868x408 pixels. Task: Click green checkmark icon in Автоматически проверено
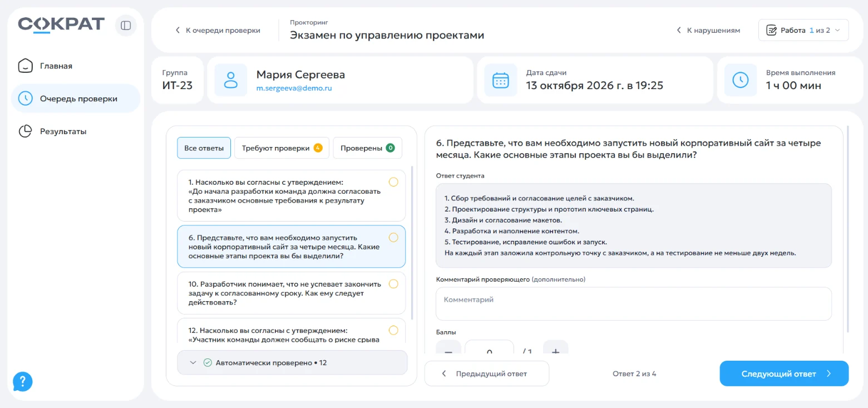click(208, 363)
